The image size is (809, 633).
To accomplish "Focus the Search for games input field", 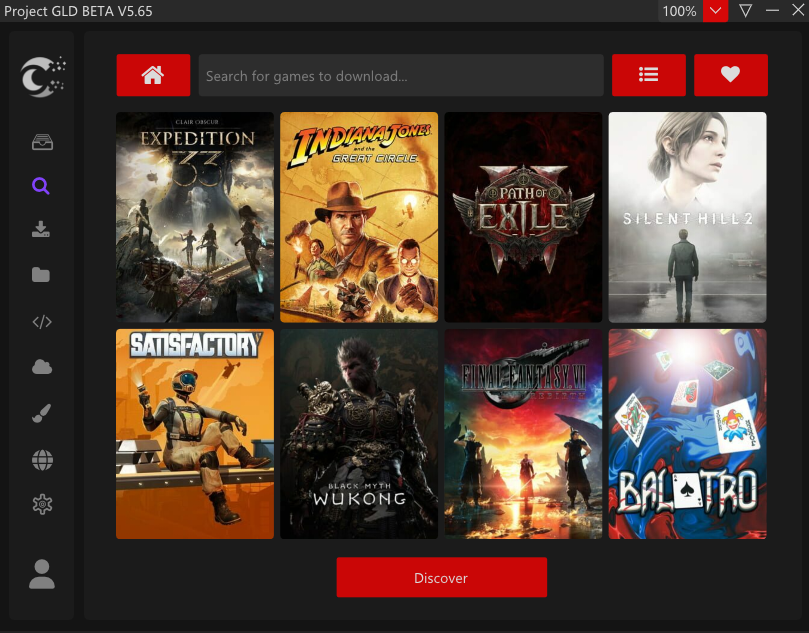I will tap(401, 75).
